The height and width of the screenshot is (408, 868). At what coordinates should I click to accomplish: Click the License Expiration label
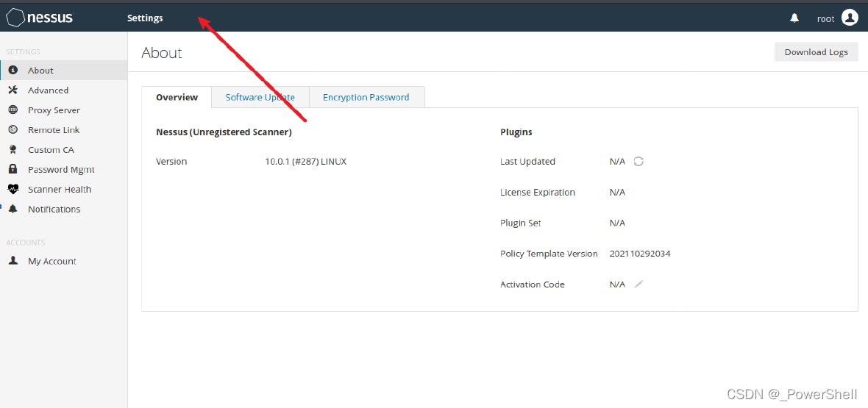(x=538, y=192)
